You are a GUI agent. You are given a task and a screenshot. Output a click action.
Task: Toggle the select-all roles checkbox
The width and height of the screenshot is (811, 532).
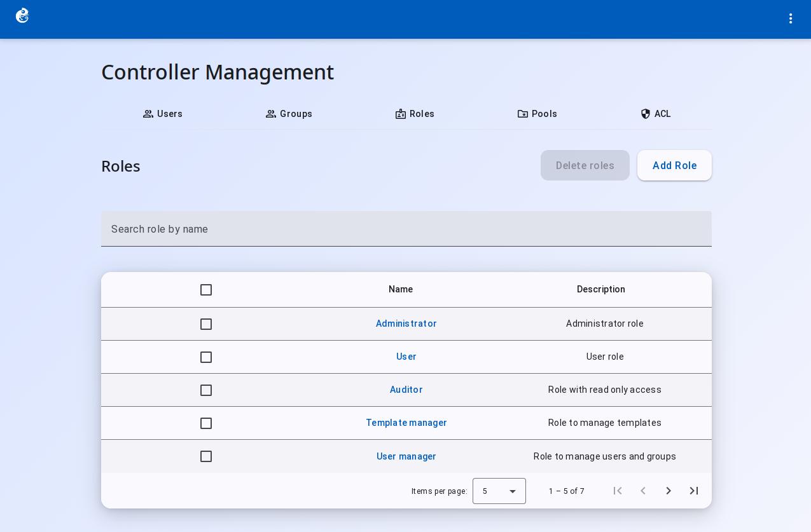(206, 290)
